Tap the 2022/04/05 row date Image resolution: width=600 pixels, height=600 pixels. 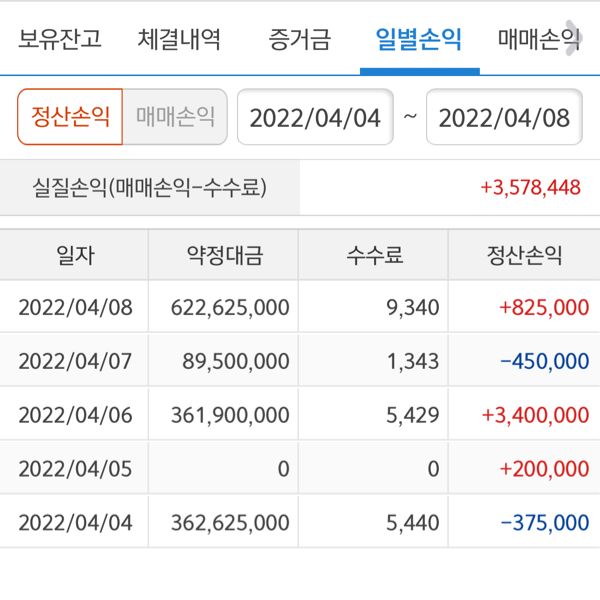[x=75, y=468]
